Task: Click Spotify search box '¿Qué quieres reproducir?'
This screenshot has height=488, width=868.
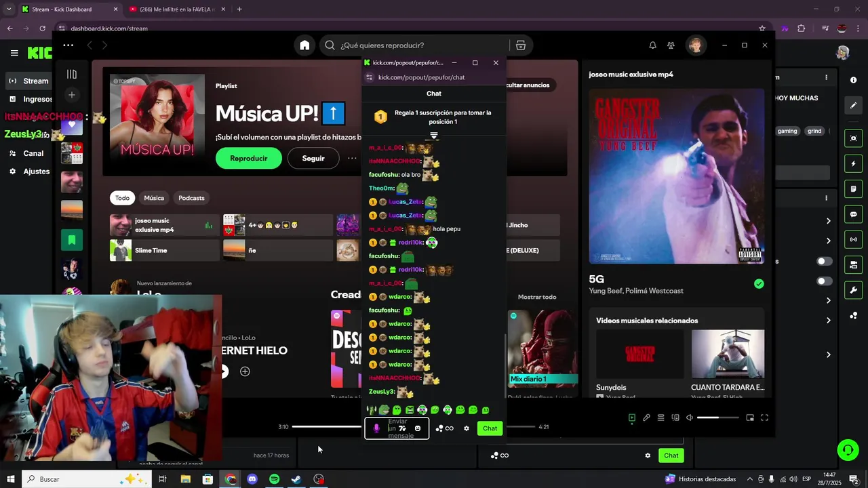Action: [x=414, y=45]
